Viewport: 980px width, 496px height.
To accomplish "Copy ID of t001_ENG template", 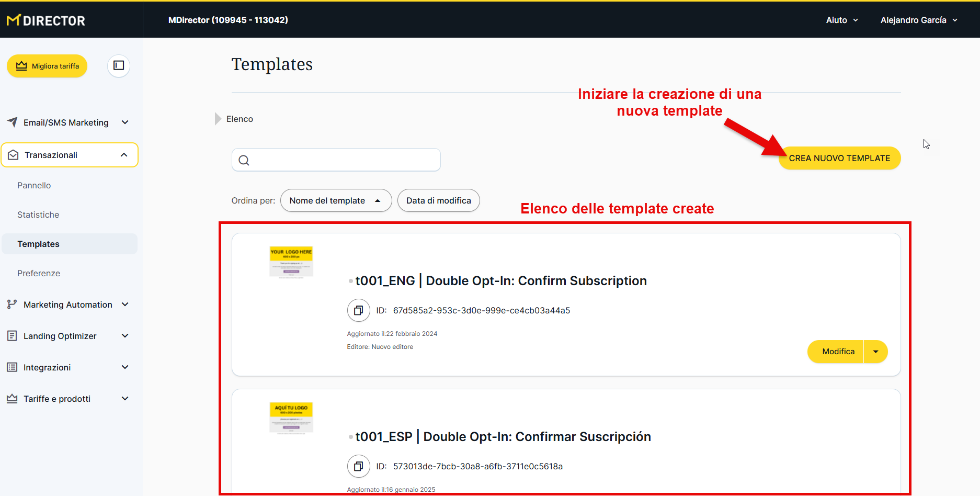I will point(358,310).
